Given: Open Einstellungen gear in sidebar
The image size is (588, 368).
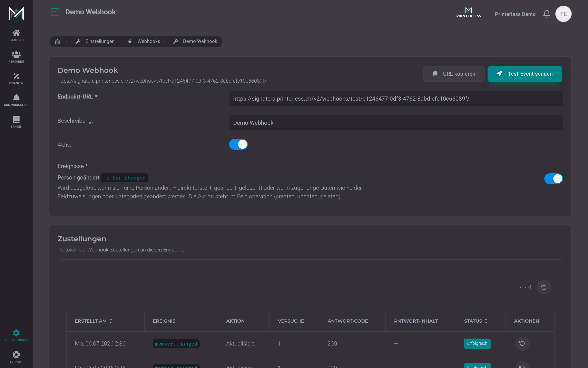Looking at the screenshot, I should click(16, 335).
